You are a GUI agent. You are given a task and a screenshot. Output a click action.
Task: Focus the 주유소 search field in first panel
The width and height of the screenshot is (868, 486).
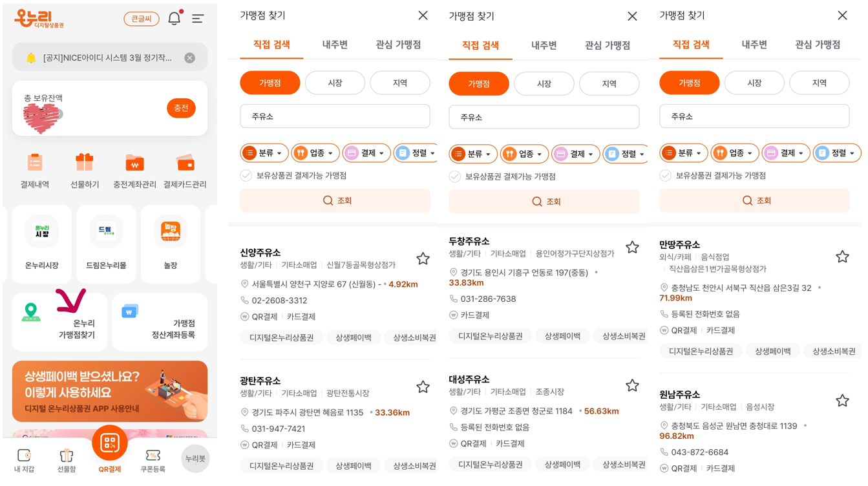click(335, 116)
